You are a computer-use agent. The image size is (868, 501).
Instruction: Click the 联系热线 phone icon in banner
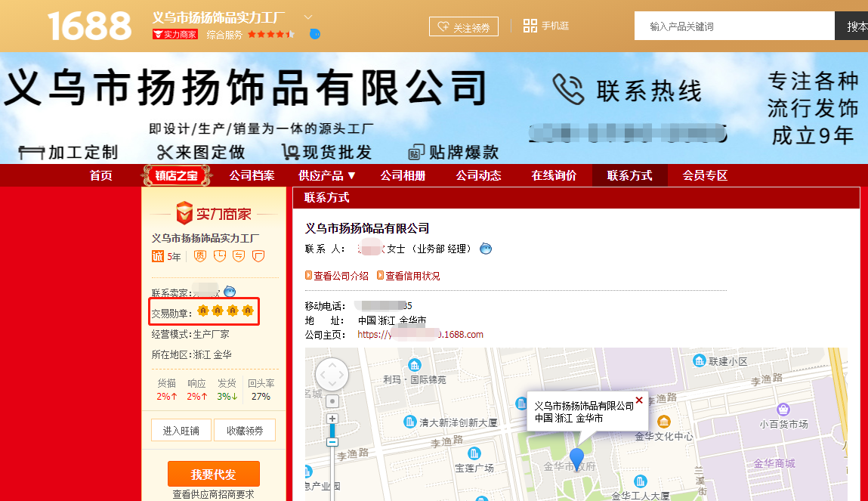569,90
